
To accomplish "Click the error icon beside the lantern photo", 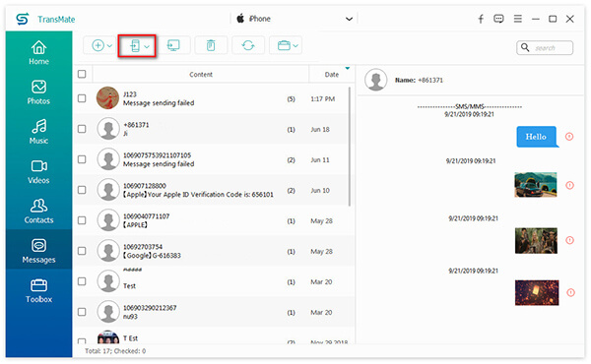I will pyautogui.click(x=570, y=292).
